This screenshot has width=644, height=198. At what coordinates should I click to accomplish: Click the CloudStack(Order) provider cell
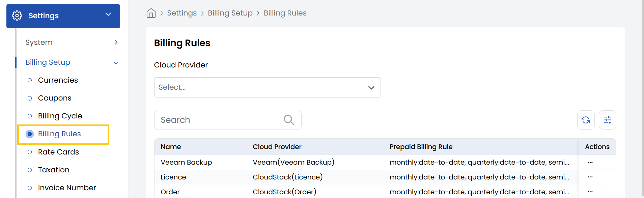click(x=284, y=192)
